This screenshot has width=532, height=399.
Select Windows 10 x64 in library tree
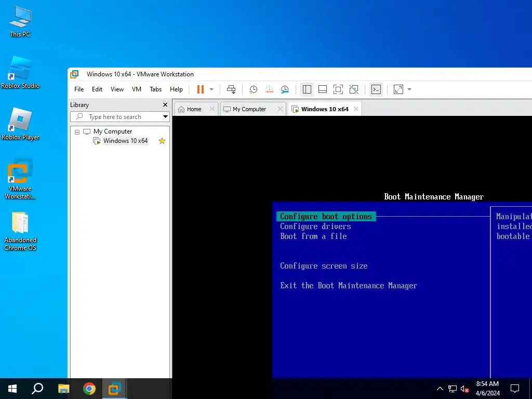pyautogui.click(x=125, y=141)
